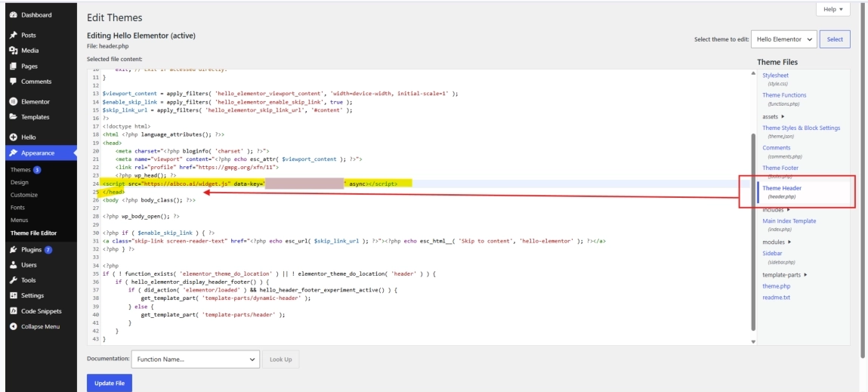
Task: Select Theme File Editor submenu item
Action: point(33,233)
